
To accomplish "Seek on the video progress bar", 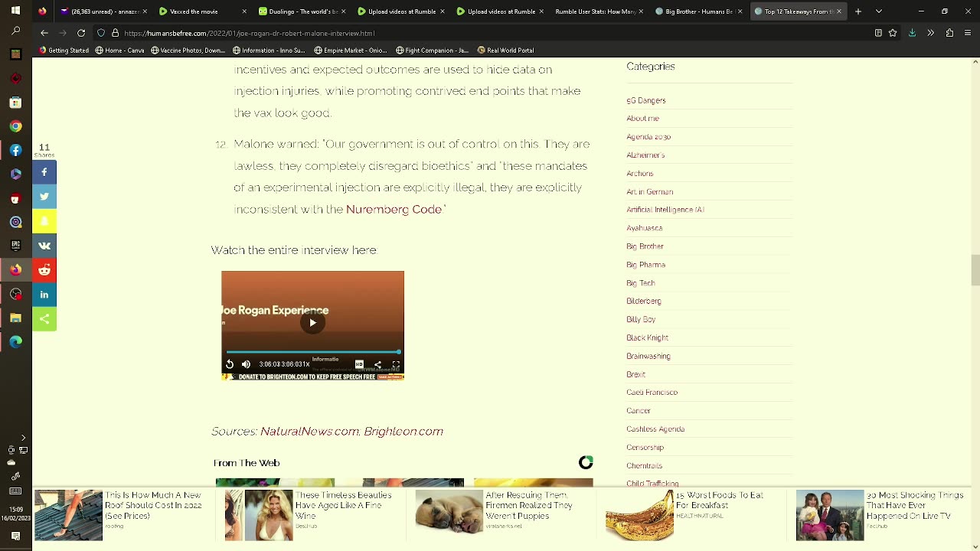I will point(312,352).
